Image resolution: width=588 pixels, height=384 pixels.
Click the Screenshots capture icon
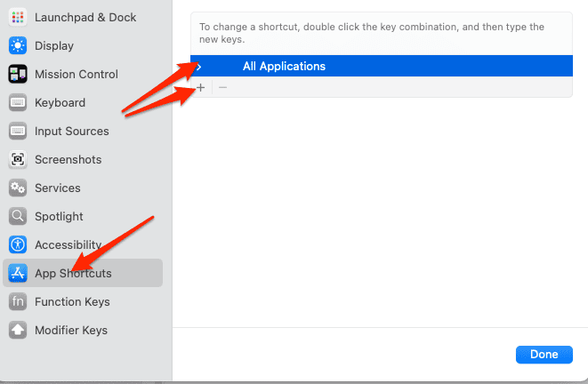18,159
